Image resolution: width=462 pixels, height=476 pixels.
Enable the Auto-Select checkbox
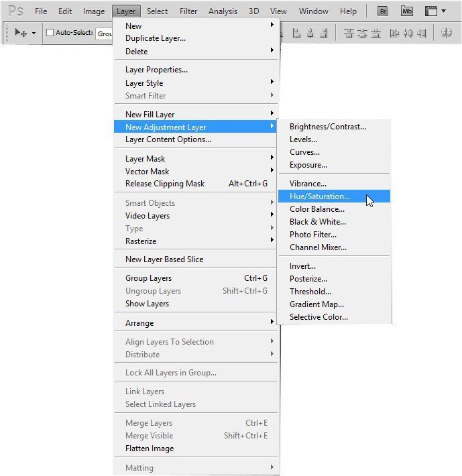click(x=50, y=32)
